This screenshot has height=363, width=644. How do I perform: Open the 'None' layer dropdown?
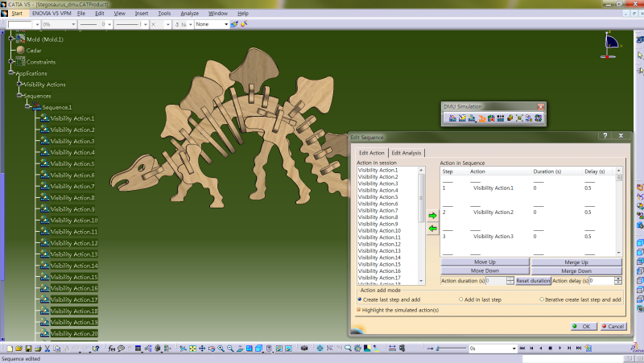point(226,24)
